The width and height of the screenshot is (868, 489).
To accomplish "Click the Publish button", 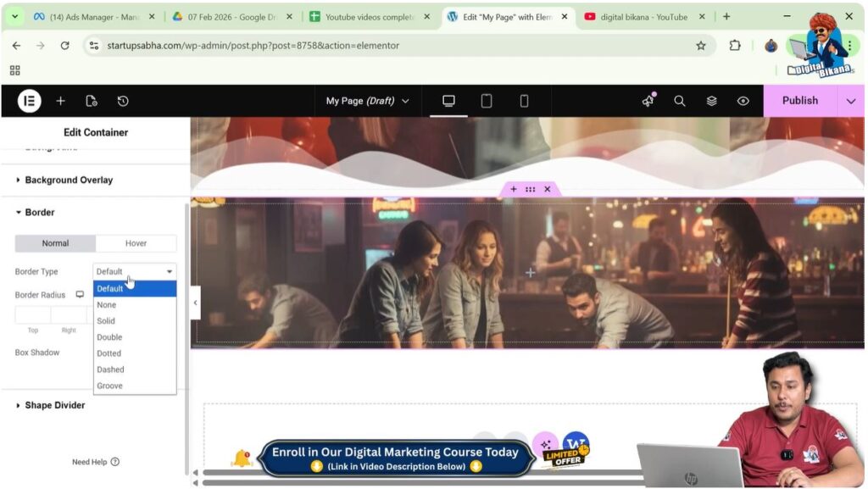I will pos(799,101).
